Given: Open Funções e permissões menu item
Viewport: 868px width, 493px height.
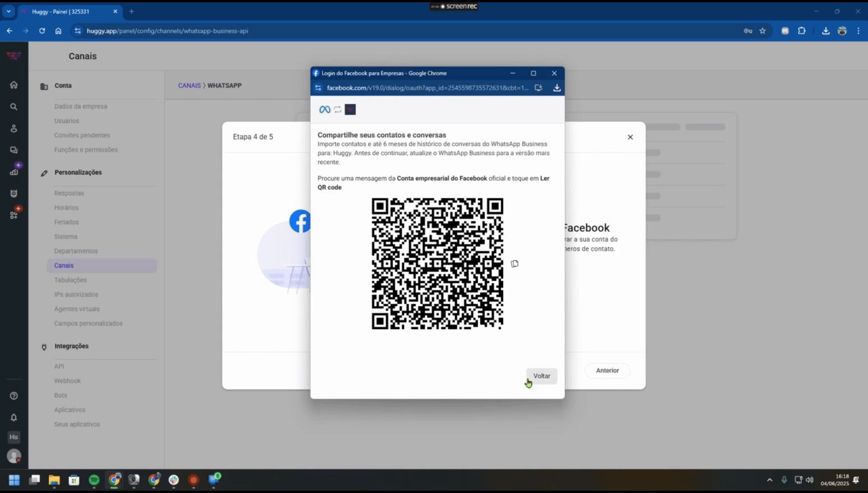Looking at the screenshot, I should [x=86, y=150].
